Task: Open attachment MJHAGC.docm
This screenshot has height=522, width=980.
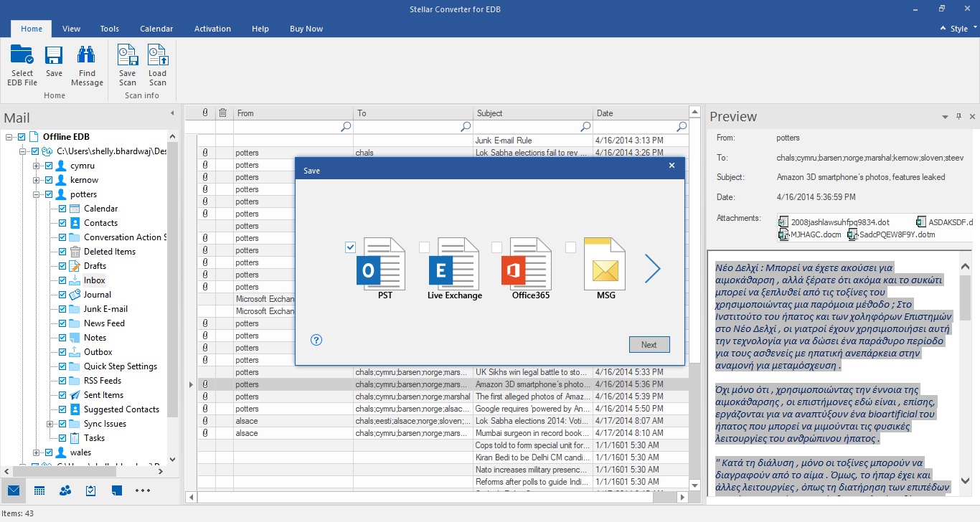Action: point(810,234)
